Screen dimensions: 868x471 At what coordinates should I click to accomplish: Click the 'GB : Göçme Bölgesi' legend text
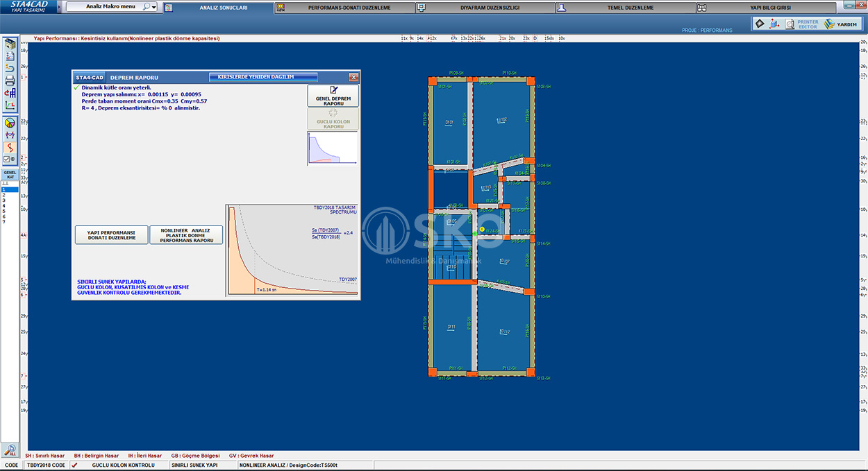[195, 456]
